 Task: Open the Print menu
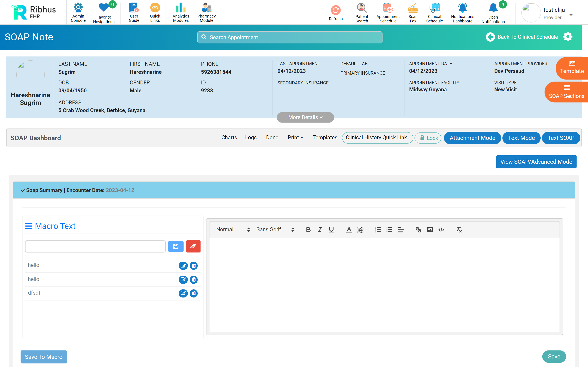coord(295,137)
